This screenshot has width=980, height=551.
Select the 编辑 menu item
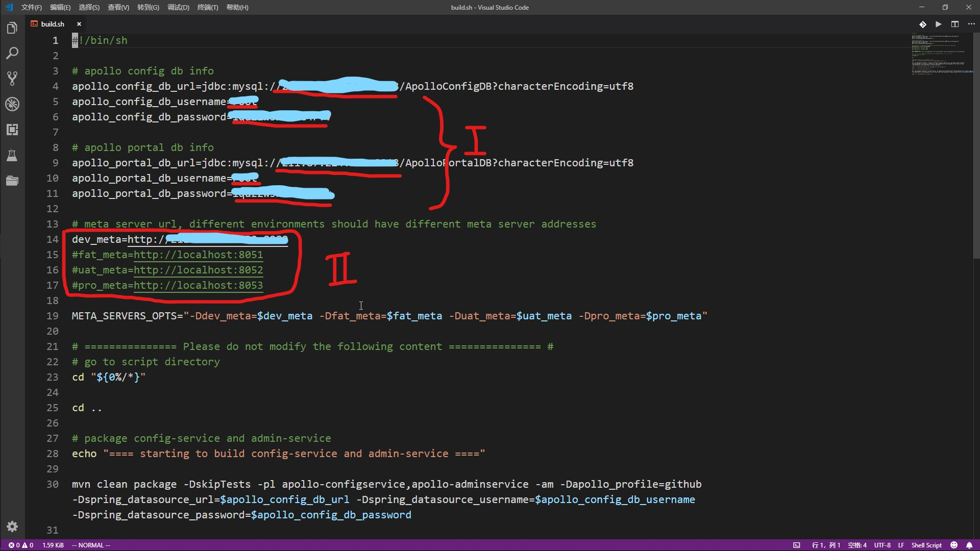click(x=59, y=7)
